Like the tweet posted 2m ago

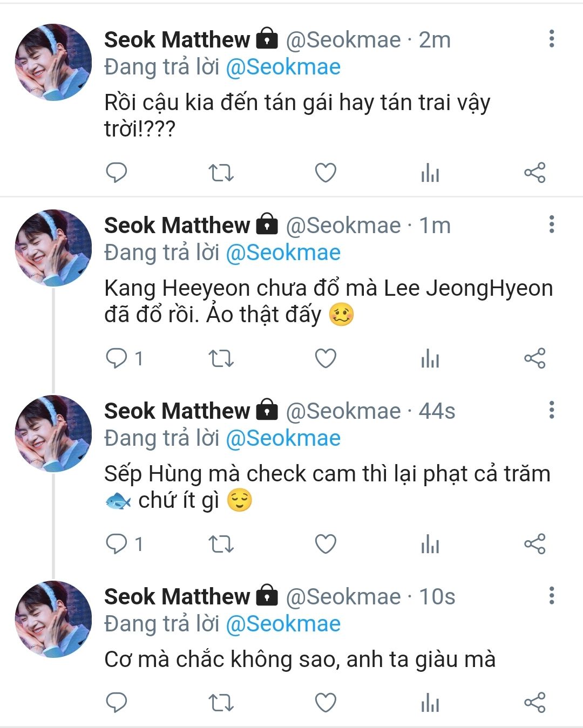pos(326,173)
